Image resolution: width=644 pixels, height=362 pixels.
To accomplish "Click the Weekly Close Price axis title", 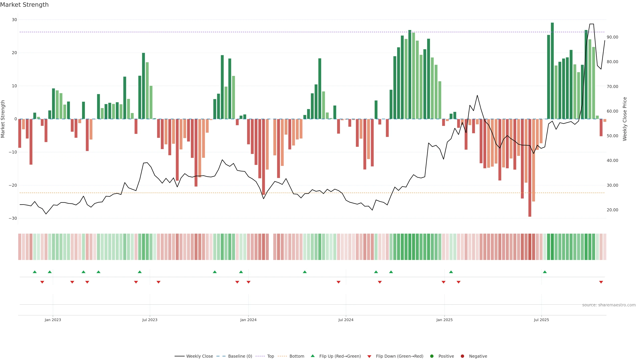I will 625,119.
